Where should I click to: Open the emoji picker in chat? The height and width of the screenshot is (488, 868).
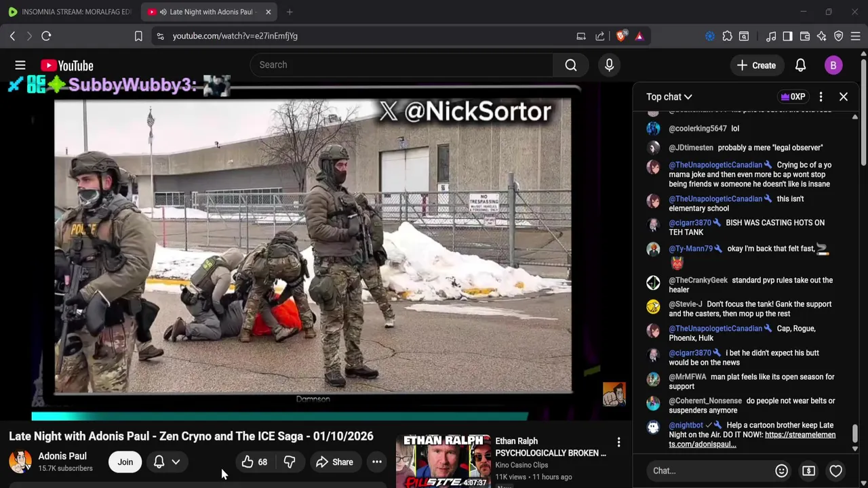coord(781,470)
